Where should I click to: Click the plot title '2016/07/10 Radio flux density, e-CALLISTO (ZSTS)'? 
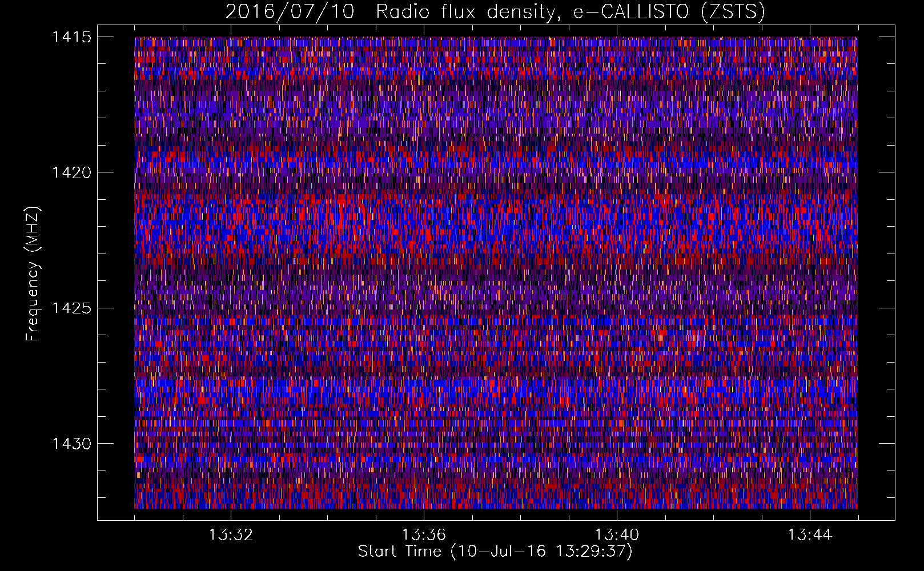(495, 12)
